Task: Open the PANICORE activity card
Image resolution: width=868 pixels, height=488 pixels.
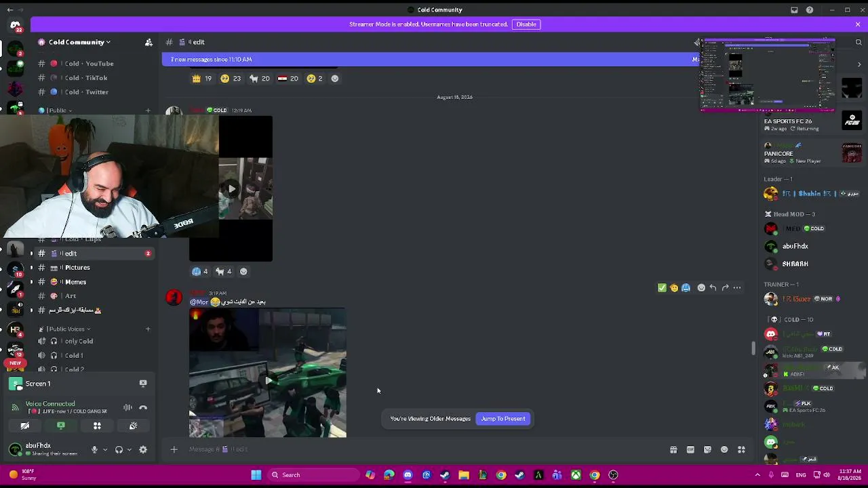Action: 812,153
